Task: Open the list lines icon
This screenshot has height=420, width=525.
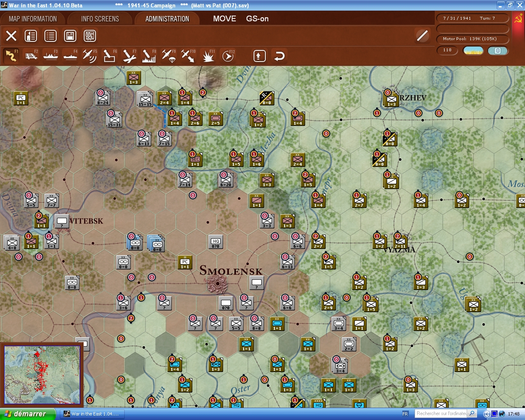Action: 50,36
